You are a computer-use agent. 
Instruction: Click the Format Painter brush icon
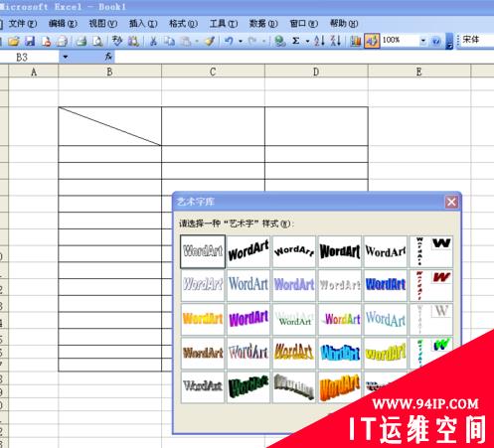tap(210, 41)
